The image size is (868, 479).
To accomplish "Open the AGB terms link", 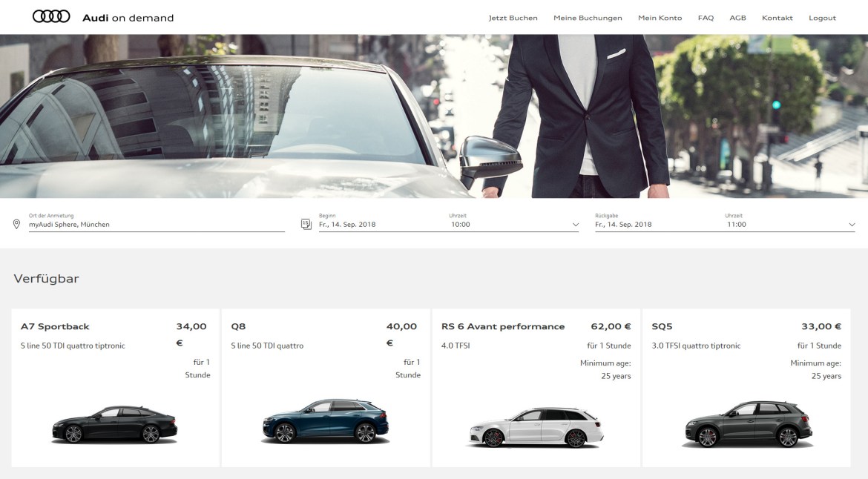I will [x=737, y=18].
